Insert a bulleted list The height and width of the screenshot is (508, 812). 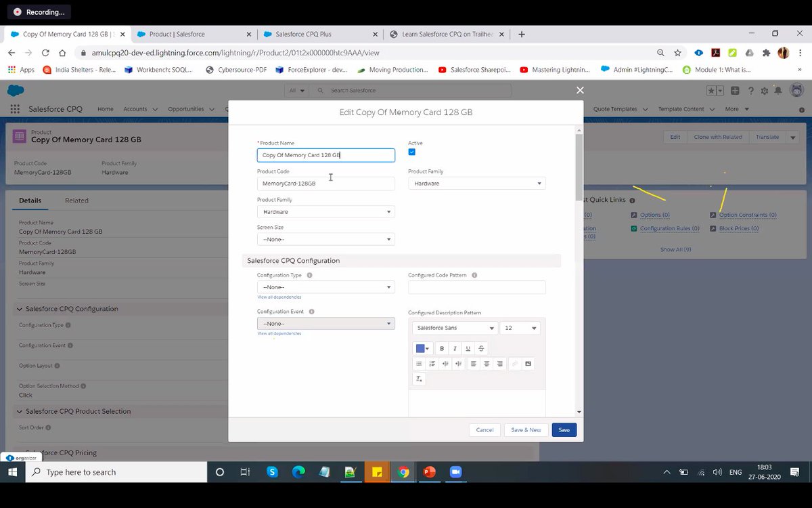click(x=419, y=364)
